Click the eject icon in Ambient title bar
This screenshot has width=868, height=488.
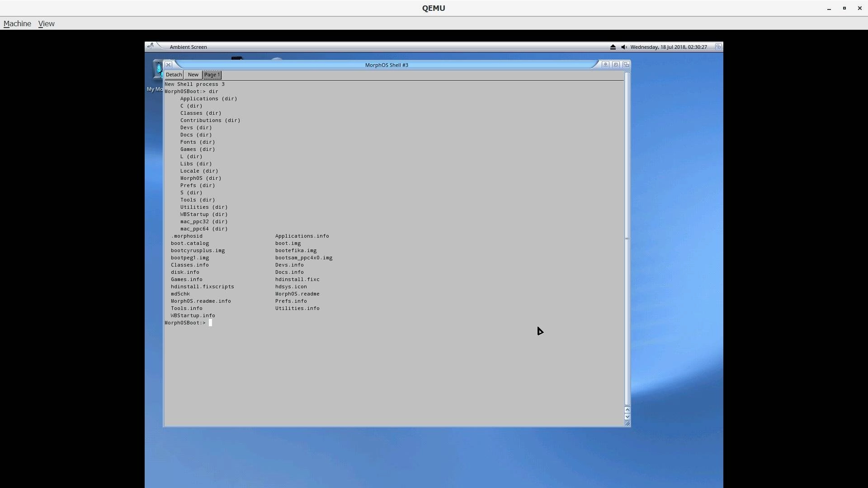tap(613, 47)
